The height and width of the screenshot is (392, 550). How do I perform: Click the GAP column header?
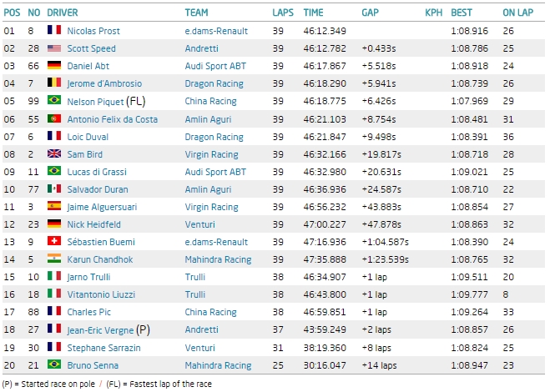[370, 13]
